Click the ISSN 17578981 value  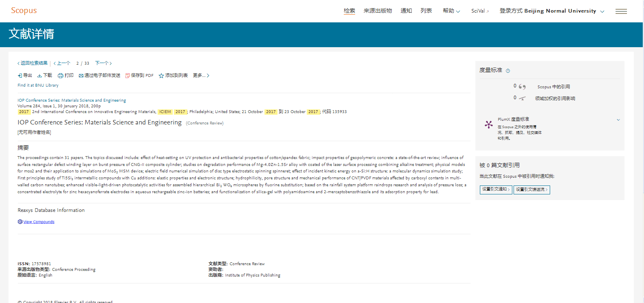pyautogui.click(x=41, y=264)
